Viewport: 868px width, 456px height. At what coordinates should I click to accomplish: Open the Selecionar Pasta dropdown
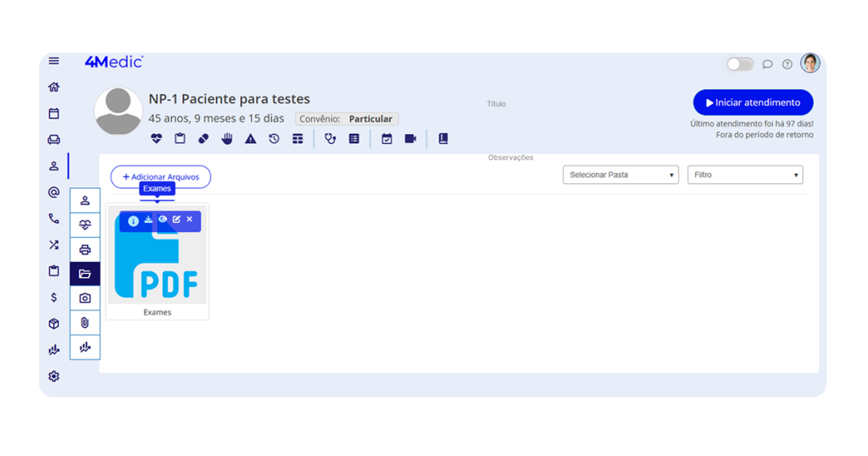click(621, 175)
